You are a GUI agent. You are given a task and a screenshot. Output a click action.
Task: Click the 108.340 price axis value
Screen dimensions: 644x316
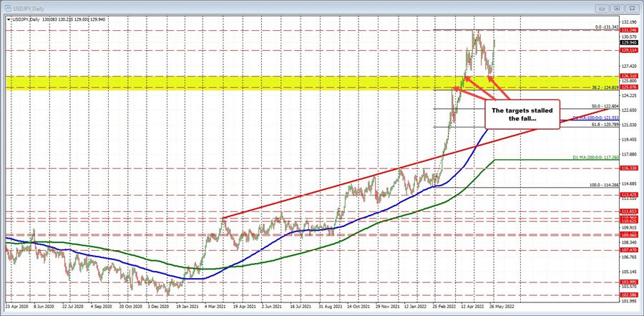point(629,243)
